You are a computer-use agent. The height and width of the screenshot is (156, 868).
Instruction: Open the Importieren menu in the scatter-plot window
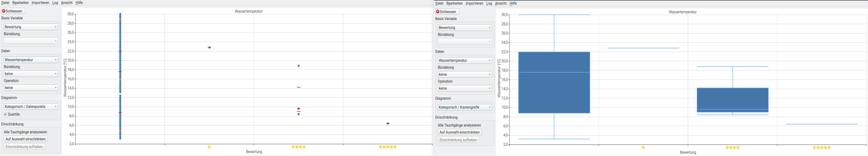click(x=40, y=3)
